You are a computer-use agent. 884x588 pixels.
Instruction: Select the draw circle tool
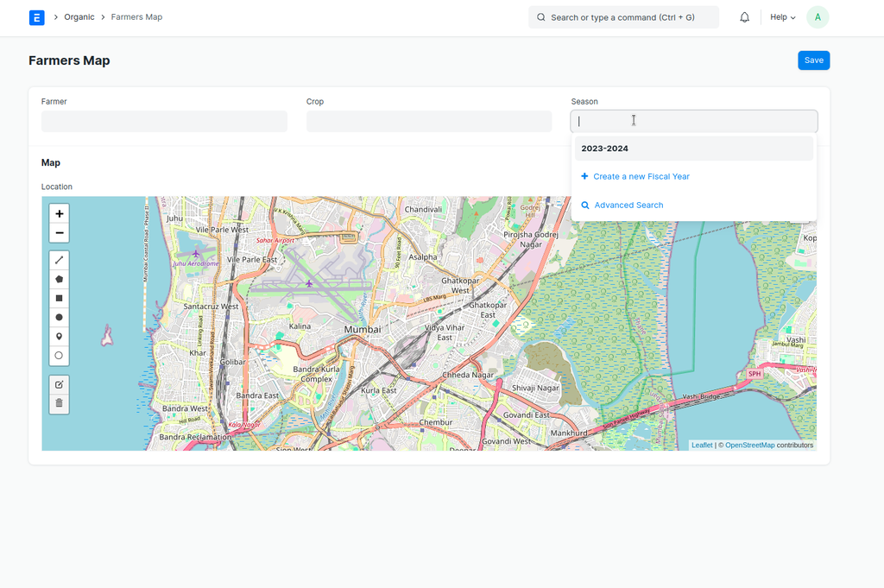pyautogui.click(x=59, y=317)
